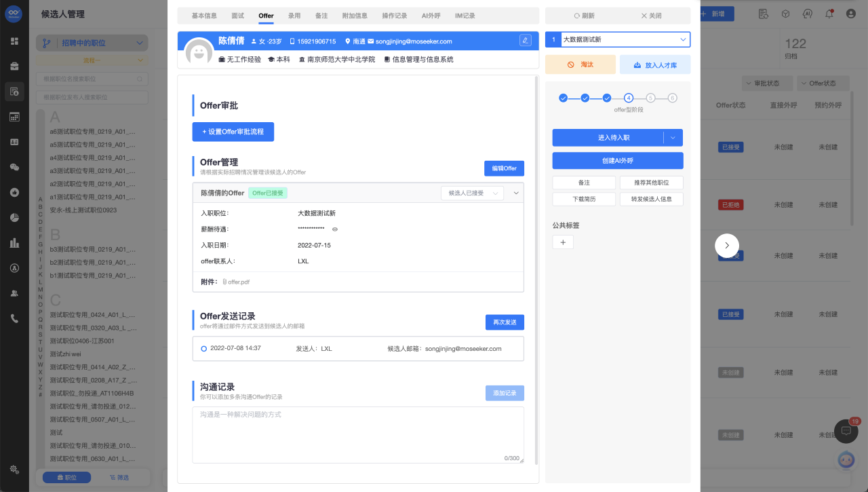Open the Offer状态 filter dropdown
This screenshot has width=868, height=492.
(x=822, y=83)
